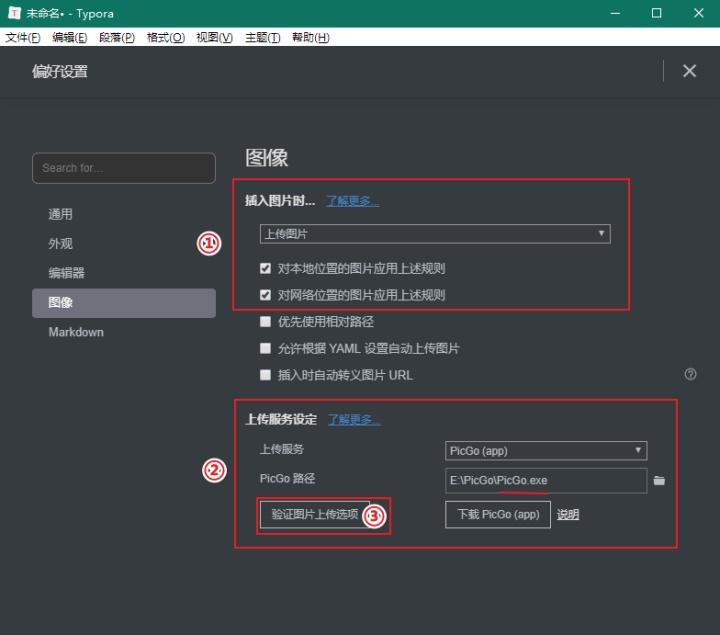Toggle 对本地位置的图片应用上述规则 checkbox

pyautogui.click(x=265, y=269)
